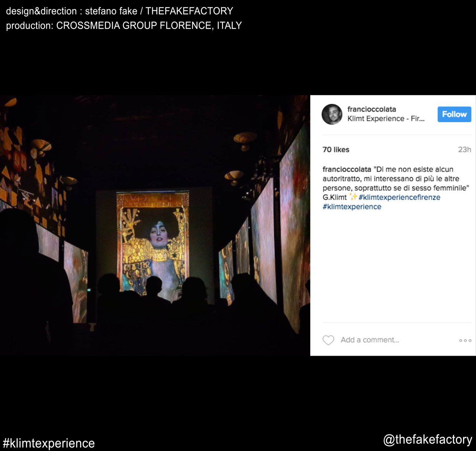Click the francioccolata username in caption
476x451 pixels.
pyautogui.click(x=347, y=169)
